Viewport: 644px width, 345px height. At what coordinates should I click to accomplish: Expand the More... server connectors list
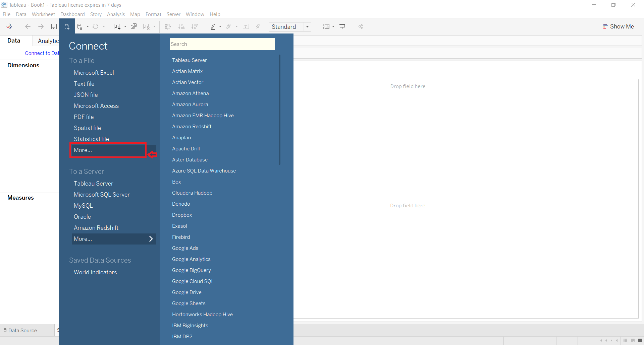pyautogui.click(x=114, y=239)
